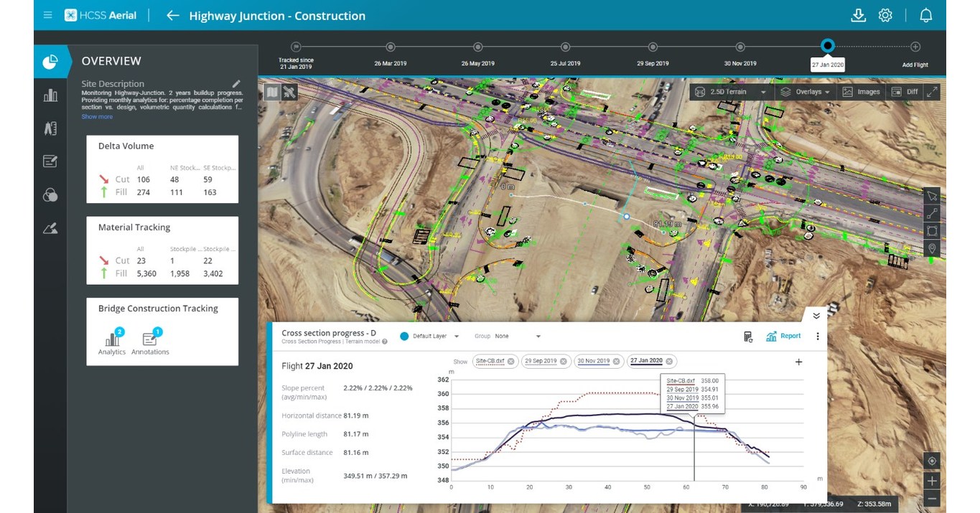Click the Report link in the Cross section panel
Image resolution: width=980 pixels, height=513 pixels.
783,336
